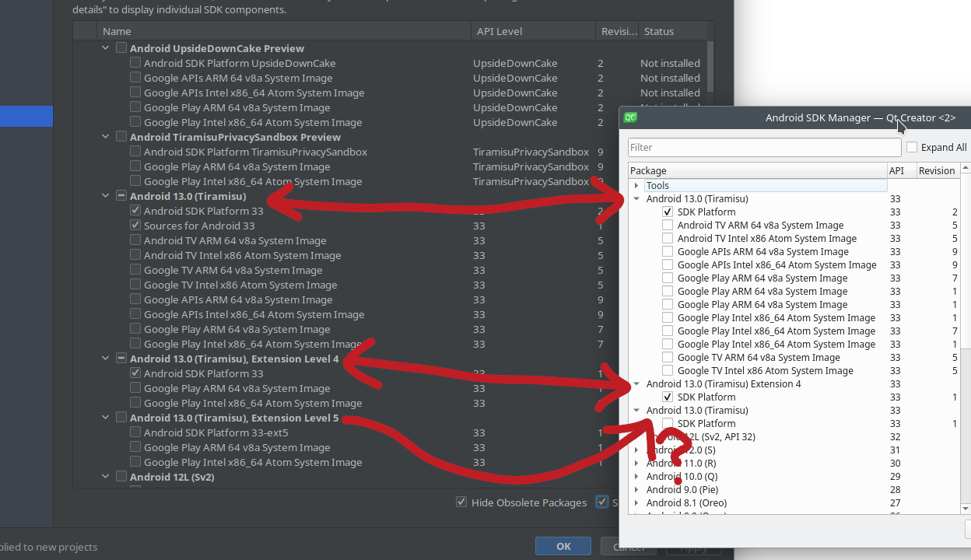Check Android TV ARM 64 v8a in Qt Creator
This screenshot has height=560, width=971.
point(668,226)
